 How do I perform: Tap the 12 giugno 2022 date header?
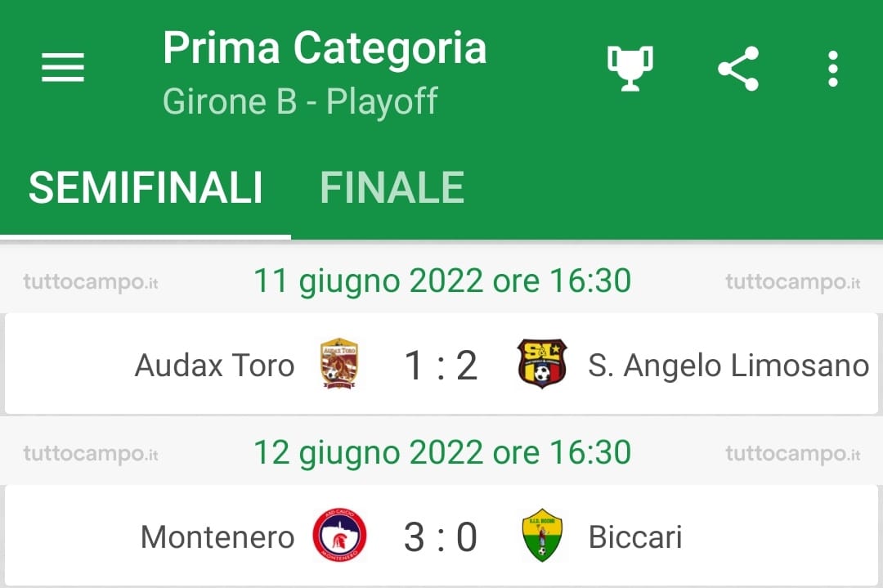click(x=442, y=452)
